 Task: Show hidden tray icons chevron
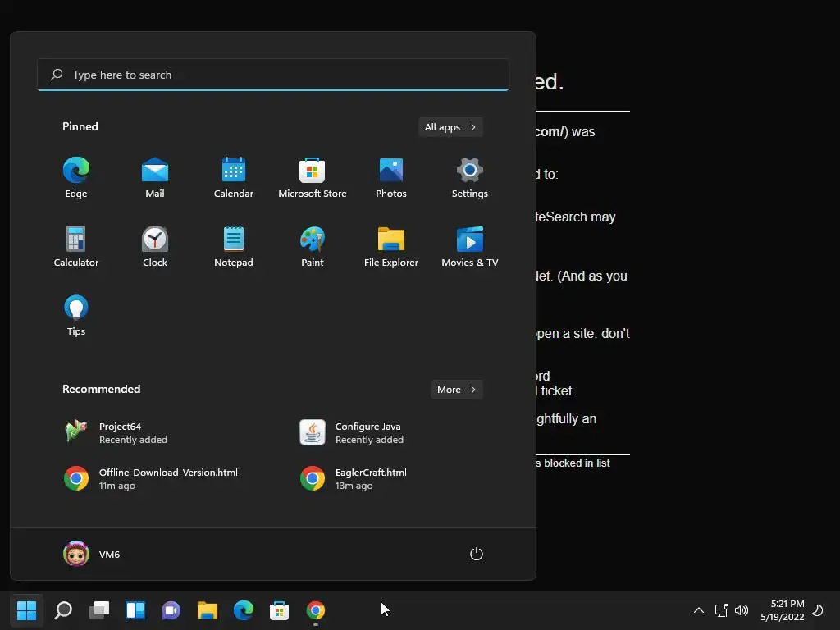(x=699, y=610)
